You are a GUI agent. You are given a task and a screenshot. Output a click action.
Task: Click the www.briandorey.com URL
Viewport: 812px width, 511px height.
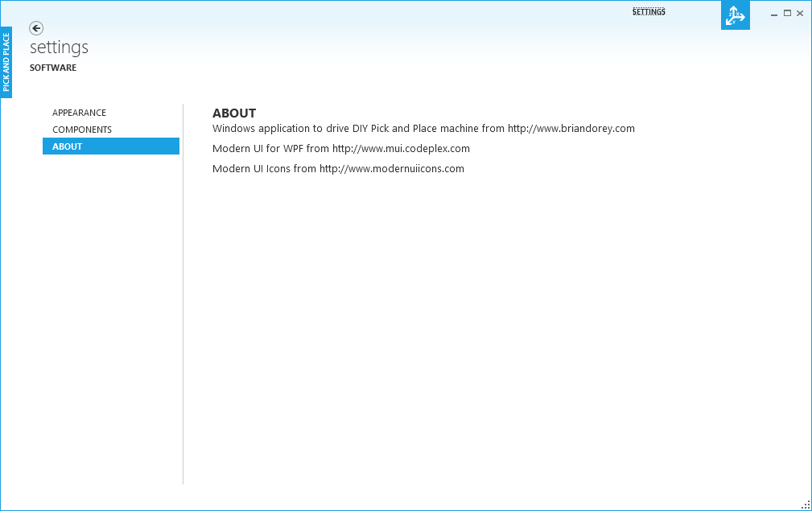coord(571,129)
